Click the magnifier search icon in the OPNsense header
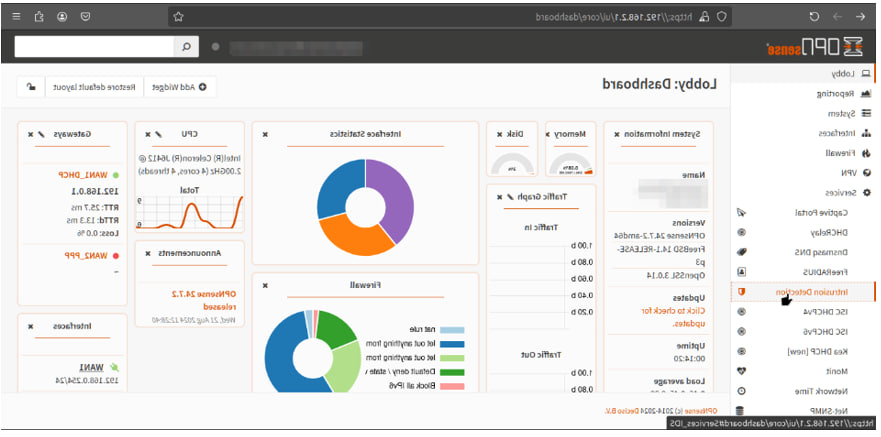This screenshot has width=881, height=437. click(187, 47)
